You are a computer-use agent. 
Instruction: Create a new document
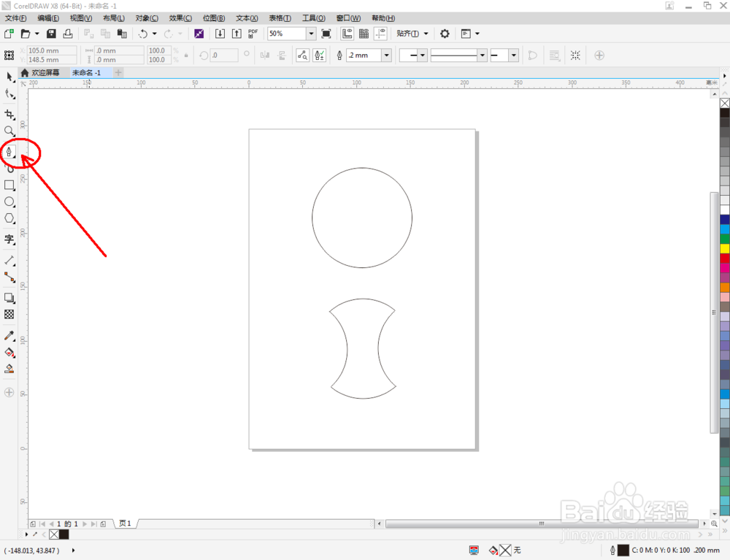tap(9, 34)
